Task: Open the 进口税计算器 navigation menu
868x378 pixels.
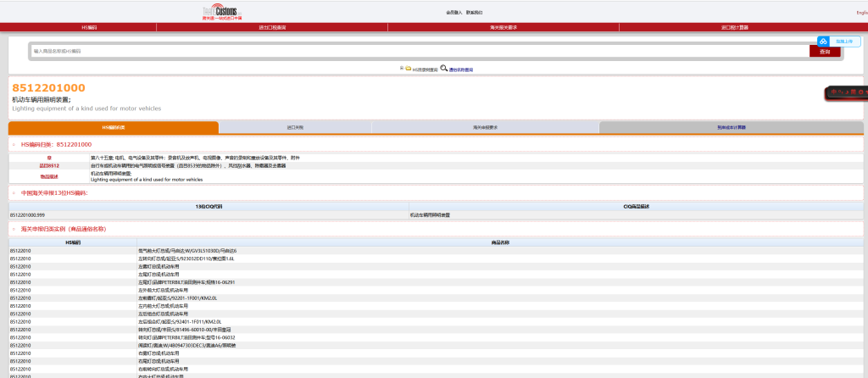Action: coord(734,28)
